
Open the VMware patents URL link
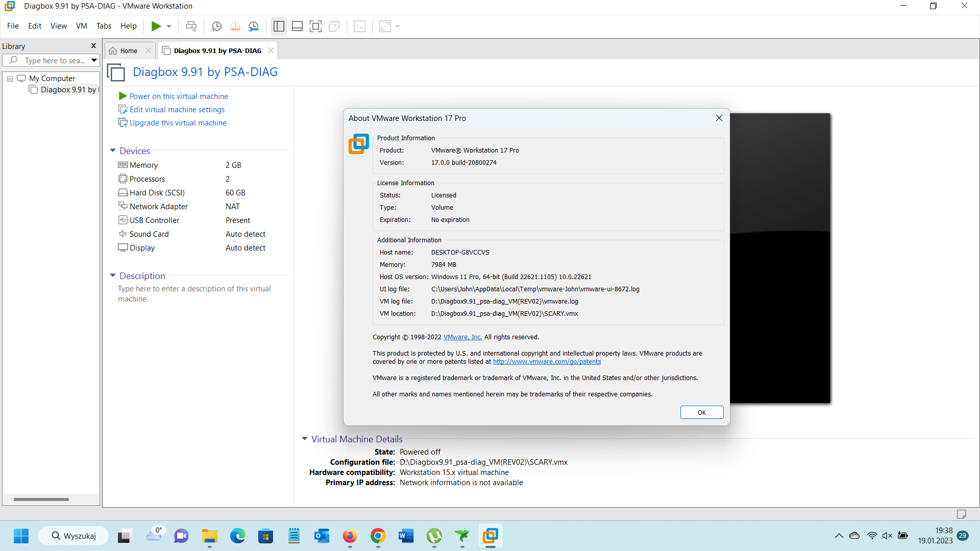click(x=547, y=362)
